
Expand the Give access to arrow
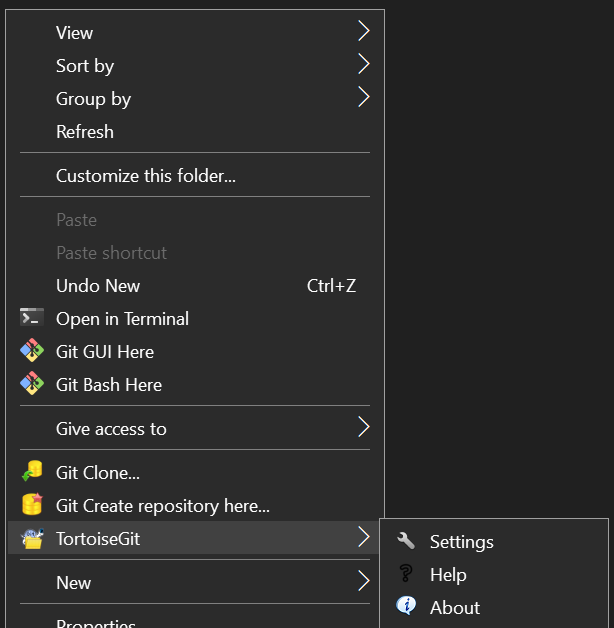pyautogui.click(x=363, y=428)
